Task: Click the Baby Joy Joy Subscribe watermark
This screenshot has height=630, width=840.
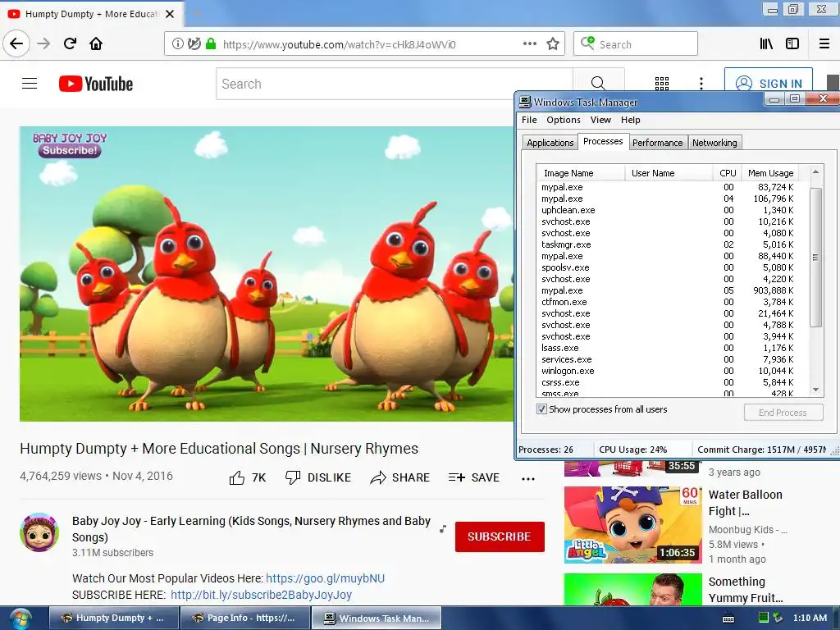Action: (x=70, y=144)
